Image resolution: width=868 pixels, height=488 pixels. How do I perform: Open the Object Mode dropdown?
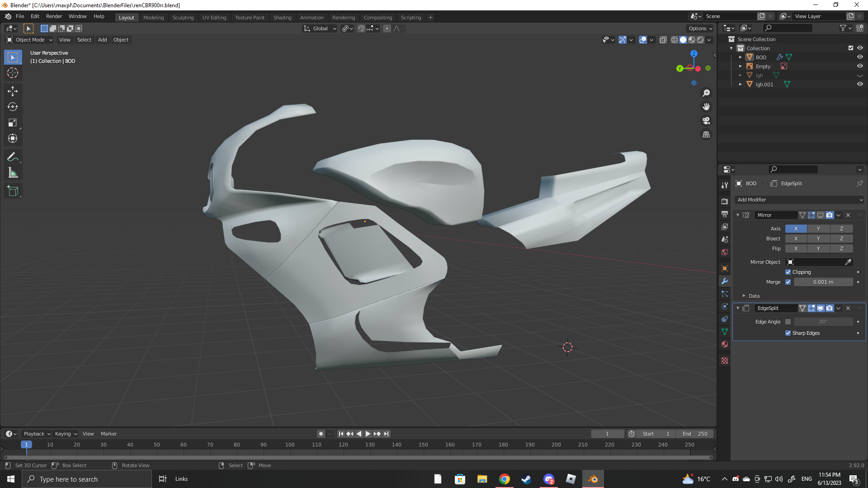tap(29, 40)
